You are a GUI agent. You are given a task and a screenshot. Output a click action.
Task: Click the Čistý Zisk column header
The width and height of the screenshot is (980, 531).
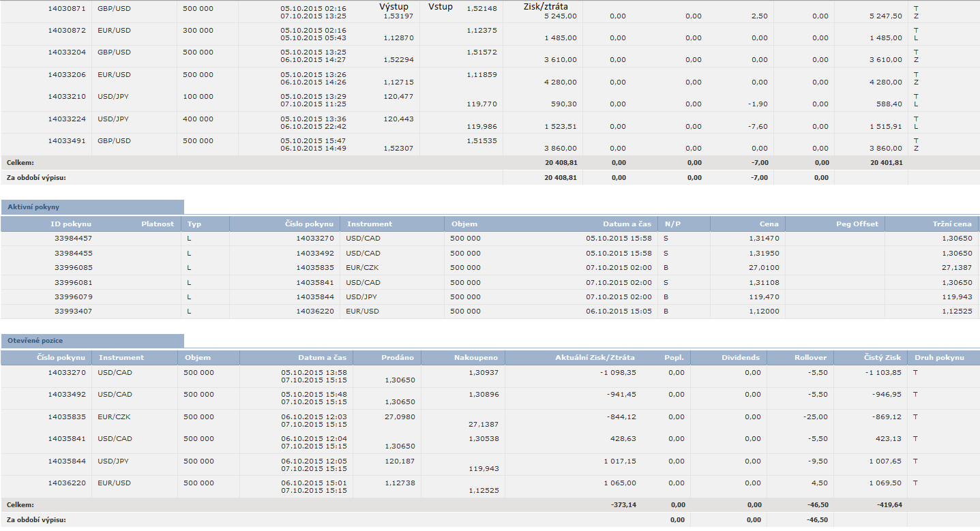pos(882,357)
